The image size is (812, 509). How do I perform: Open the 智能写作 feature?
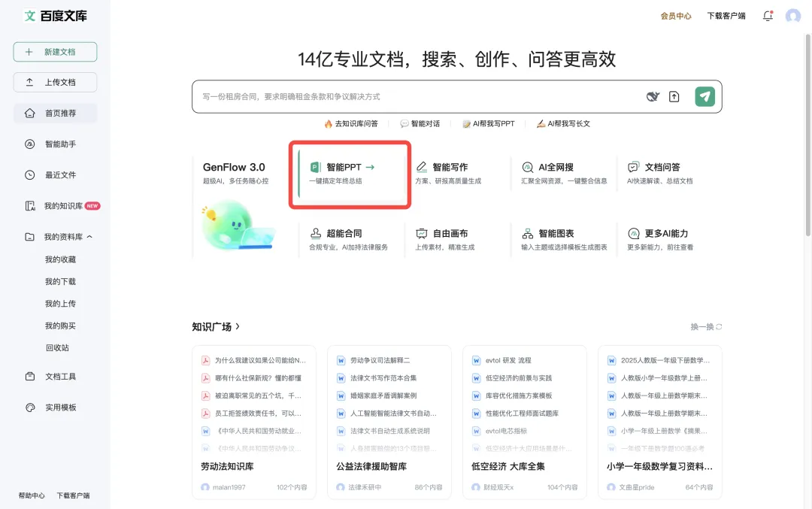[449, 174]
